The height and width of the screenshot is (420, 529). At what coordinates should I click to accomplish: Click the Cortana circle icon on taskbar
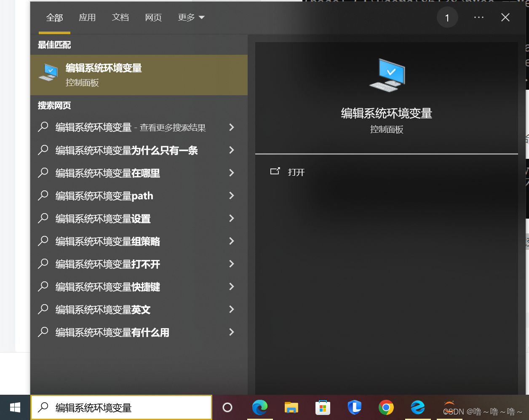click(227, 407)
